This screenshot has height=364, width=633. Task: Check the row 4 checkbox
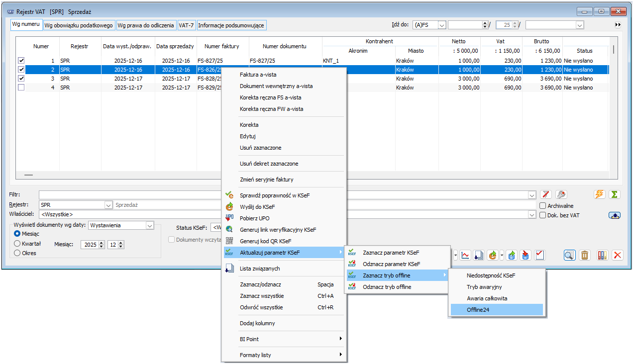[x=21, y=88]
